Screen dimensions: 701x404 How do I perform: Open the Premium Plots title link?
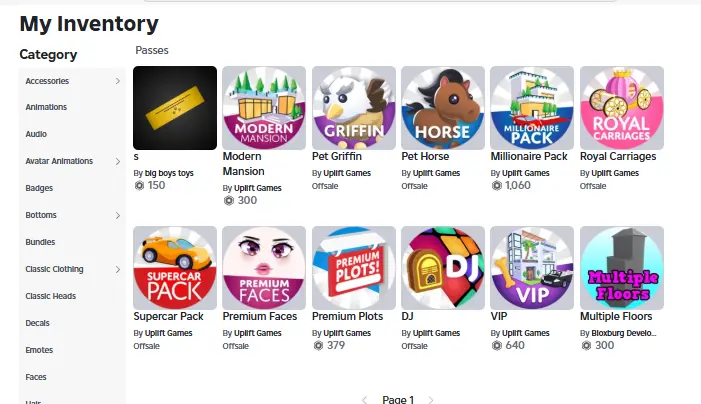tap(347, 316)
